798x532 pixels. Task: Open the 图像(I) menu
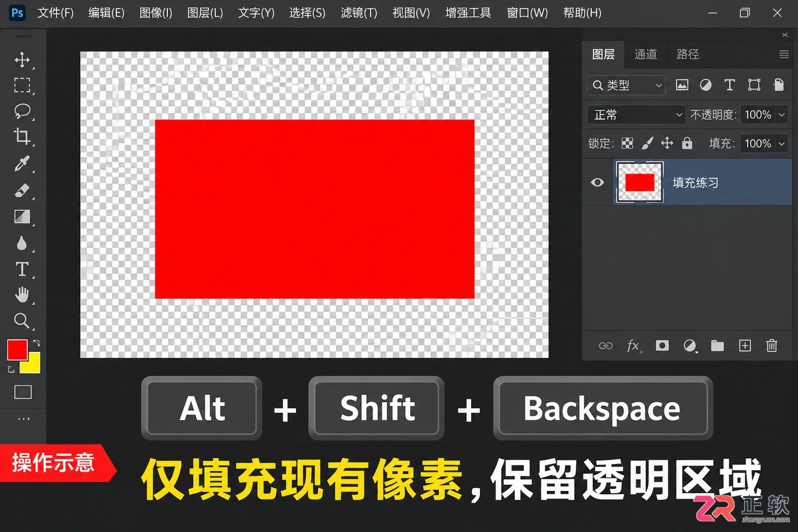tap(156, 13)
